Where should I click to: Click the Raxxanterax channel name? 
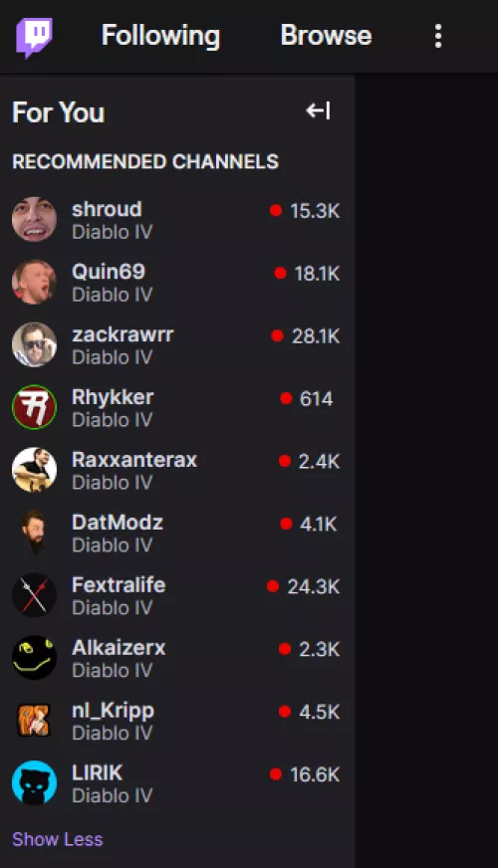pos(134,460)
